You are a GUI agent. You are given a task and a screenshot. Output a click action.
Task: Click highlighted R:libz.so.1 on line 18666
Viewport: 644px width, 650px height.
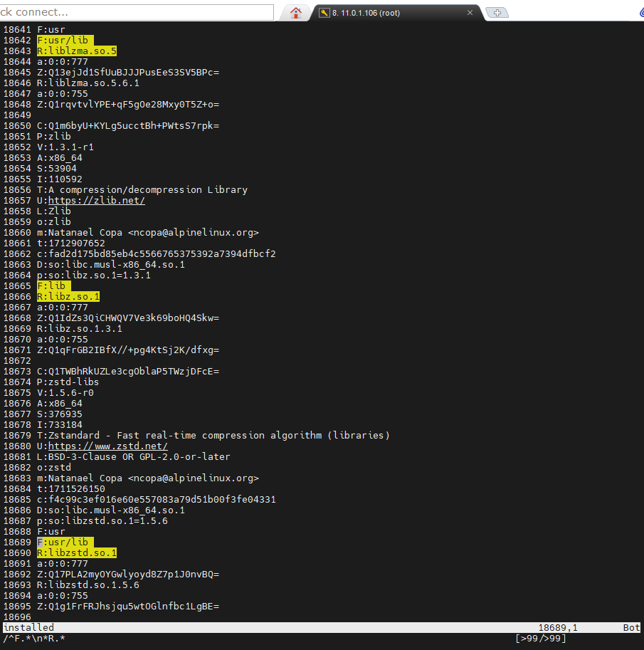(68, 297)
